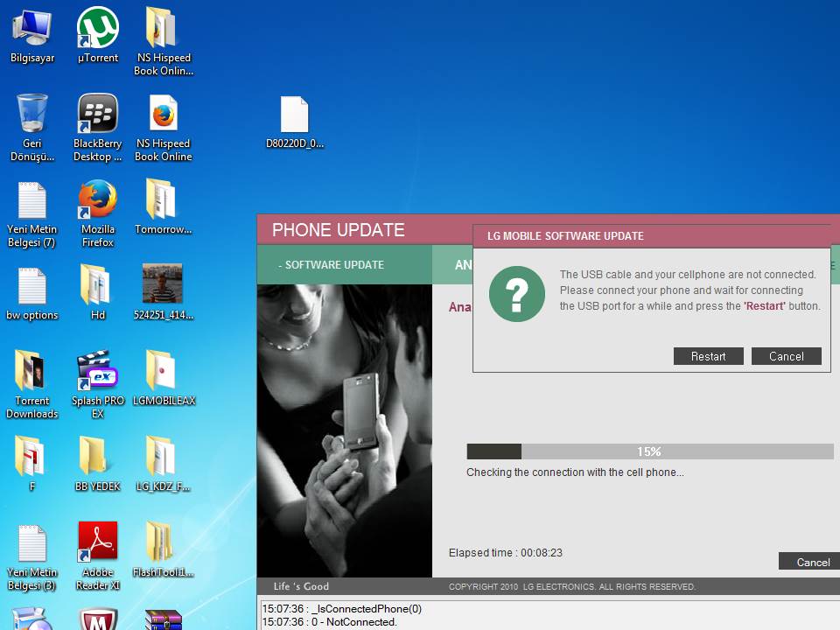The height and width of the screenshot is (630, 840).
Task: Launch Mozilla Firefox shortcut
Action: (x=97, y=214)
